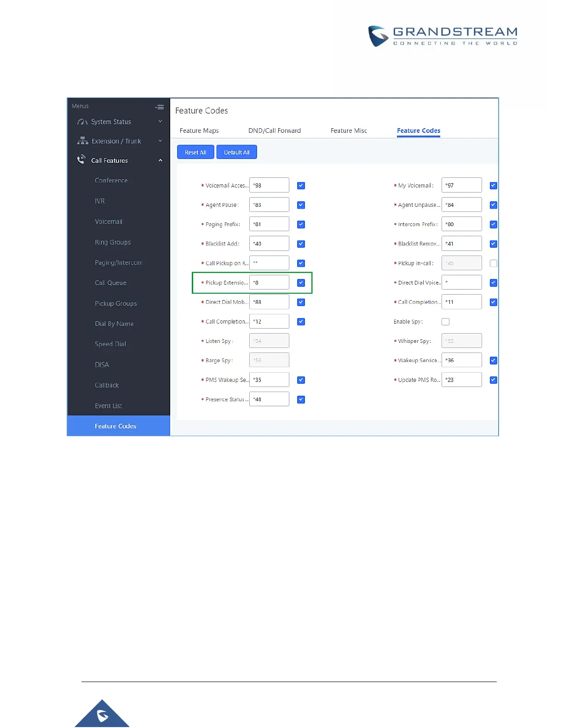Toggle the Blacklist Add checkbox
563x728 pixels.
[301, 244]
